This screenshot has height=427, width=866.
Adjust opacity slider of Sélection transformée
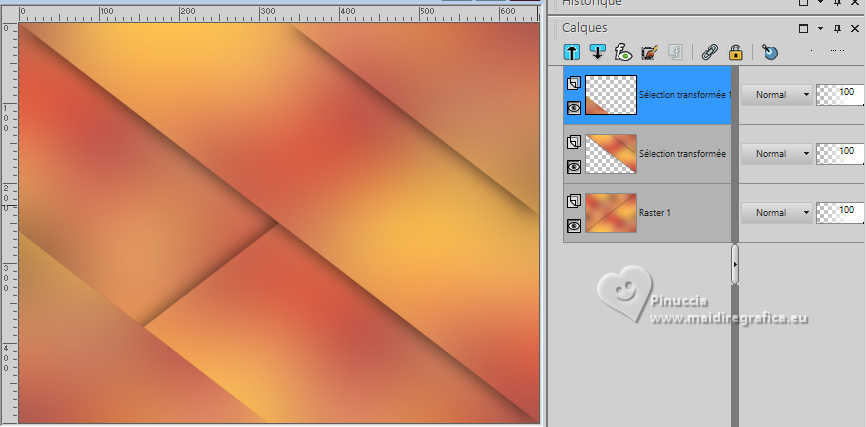(840, 154)
